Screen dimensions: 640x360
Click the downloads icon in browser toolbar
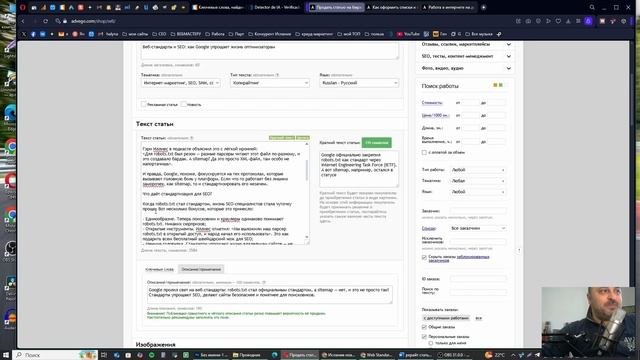[568, 21]
